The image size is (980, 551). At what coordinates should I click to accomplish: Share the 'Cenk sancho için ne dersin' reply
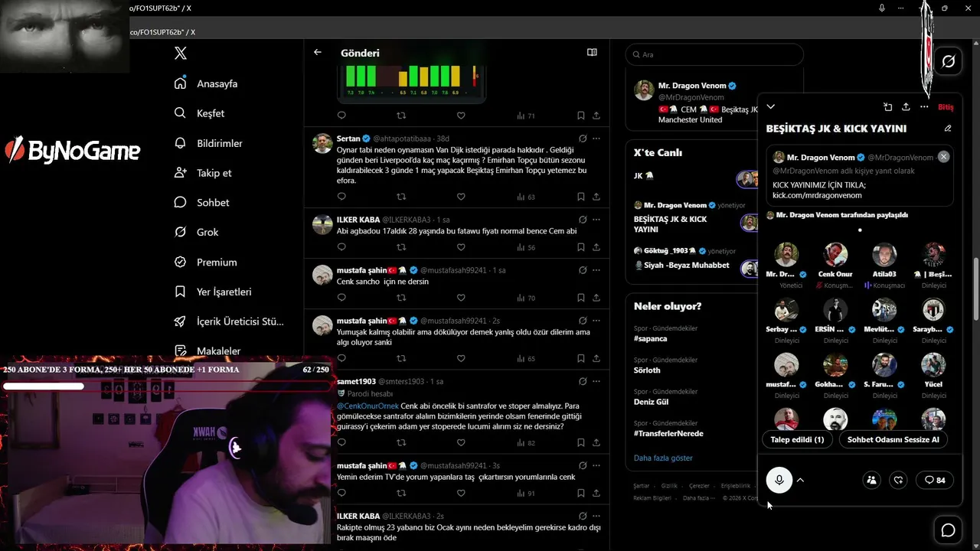pyautogui.click(x=596, y=298)
